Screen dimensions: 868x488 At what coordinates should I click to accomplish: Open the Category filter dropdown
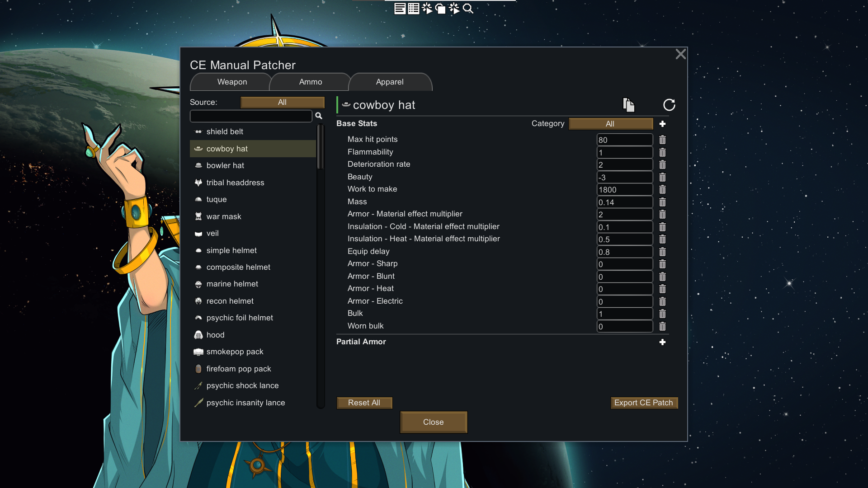(611, 124)
